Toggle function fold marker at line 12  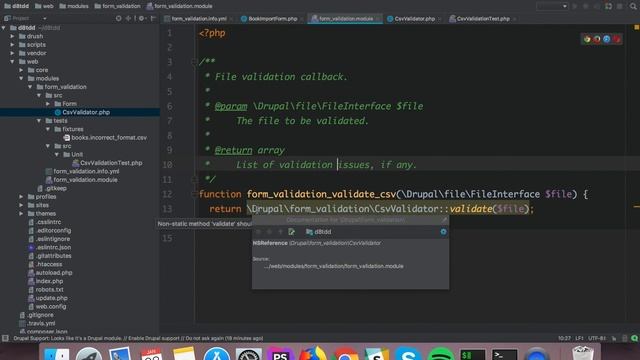pyautogui.click(x=195, y=195)
